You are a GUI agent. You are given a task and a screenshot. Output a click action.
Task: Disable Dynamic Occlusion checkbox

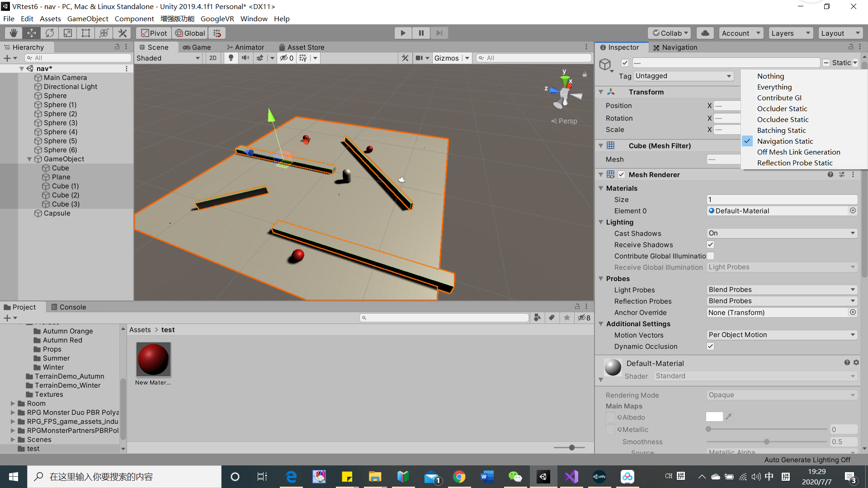(x=710, y=346)
